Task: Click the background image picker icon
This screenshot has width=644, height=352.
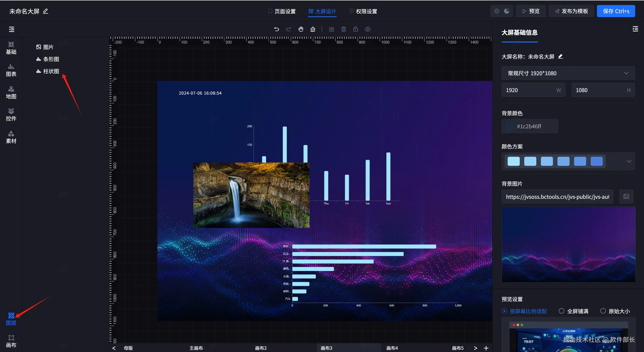Action: coord(626,197)
